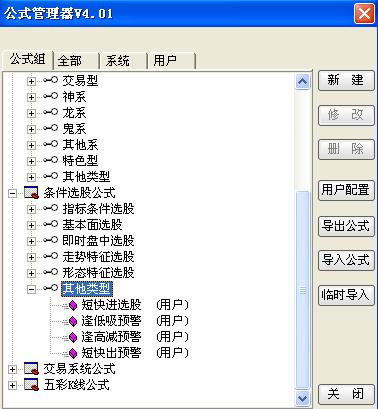Screen dimensions: 378x409
Task: Switch to the 系统 tab
Action: click(124, 61)
